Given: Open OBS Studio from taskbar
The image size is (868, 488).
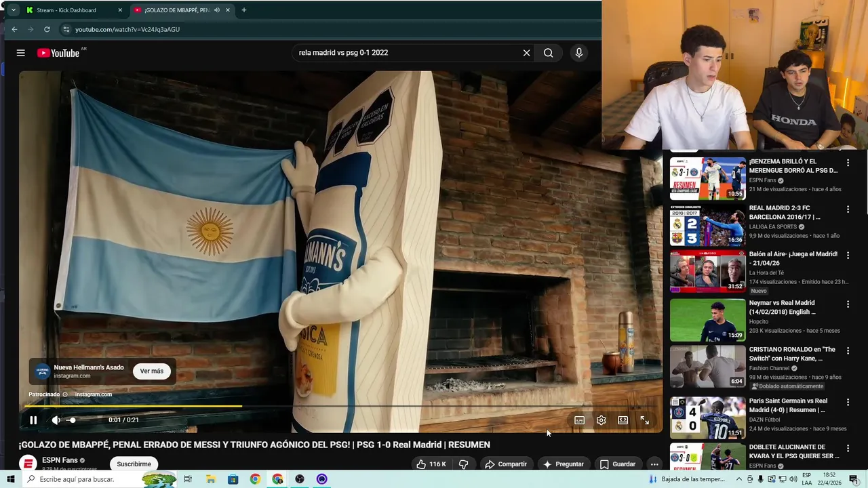Looking at the screenshot, I should (x=300, y=479).
